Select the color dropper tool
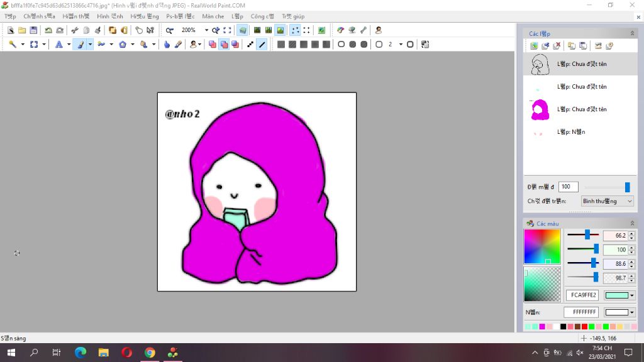Viewport: 644px width, 362px height. (178, 45)
